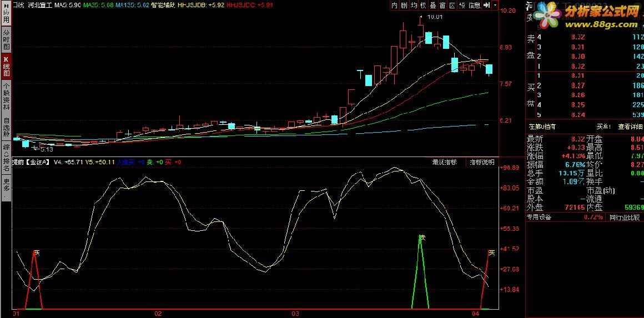Viewport: 644px width, 318px height.
Task: Select the K线图 sidebar tab
Action: click(x=6, y=66)
